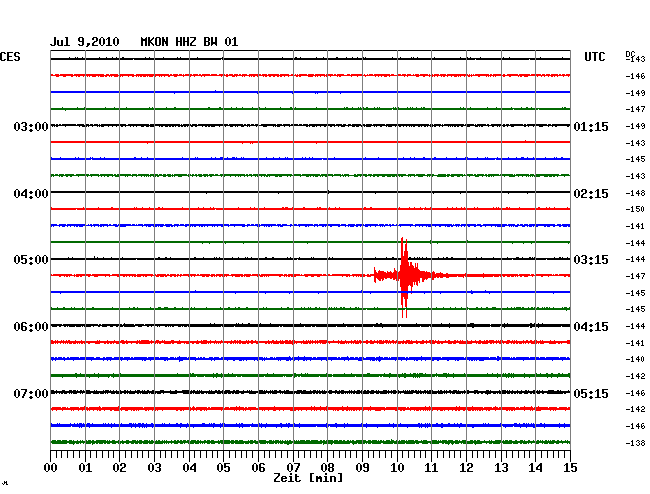This screenshot has height=494, width=650.
Task: Click the '05' minute tick label
Action: [x=223, y=467]
